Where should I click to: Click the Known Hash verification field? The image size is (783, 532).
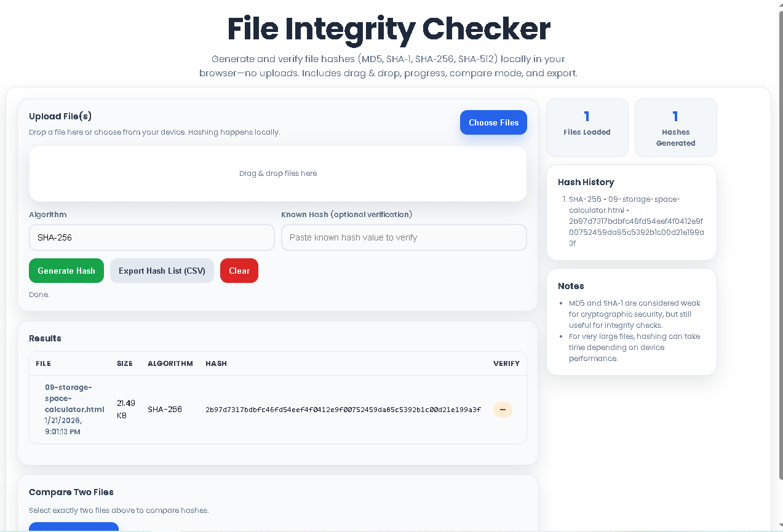pyautogui.click(x=403, y=237)
